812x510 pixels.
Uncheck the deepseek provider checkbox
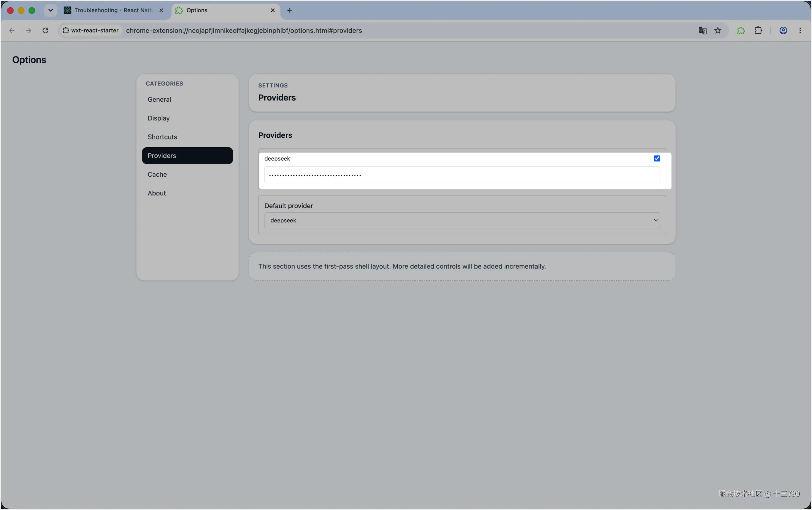[x=657, y=158]
